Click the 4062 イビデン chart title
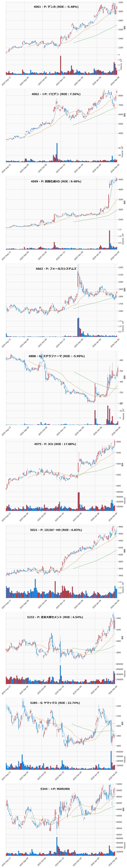This screenshot has height=868, width=127. (56, 94)
